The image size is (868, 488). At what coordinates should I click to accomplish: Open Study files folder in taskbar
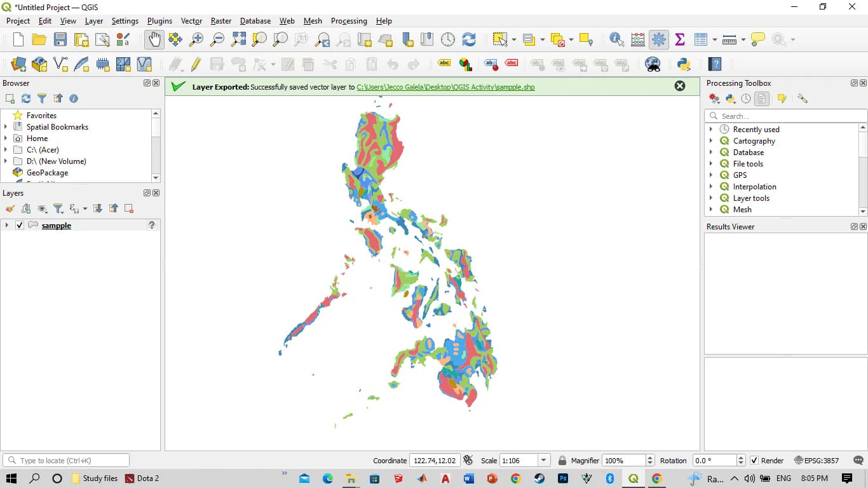(x=94, y=478)
